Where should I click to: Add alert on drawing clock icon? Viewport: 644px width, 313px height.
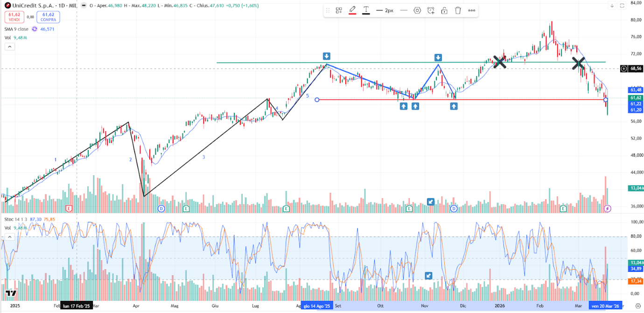[x=431, y=10]
